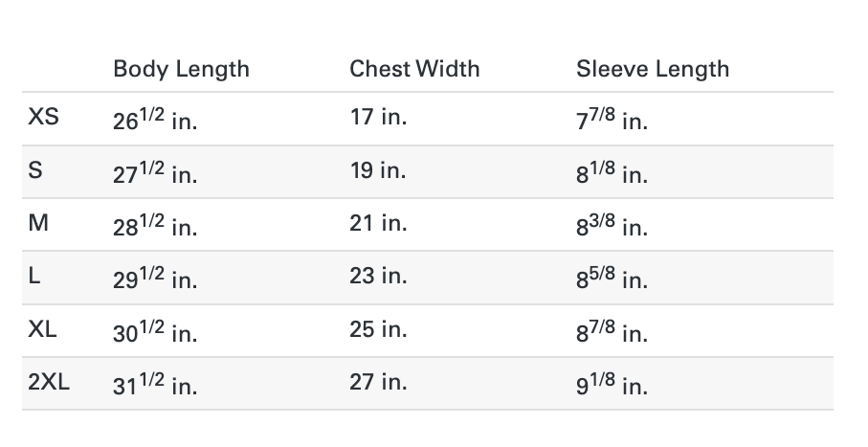Viewport: 868px width, 447px height.
Task: Click the 19 in. chest width cell
Action: (x=378, y=170)
